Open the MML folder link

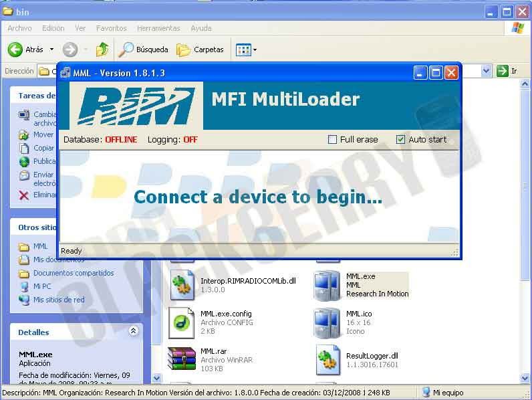coord(40,246)
